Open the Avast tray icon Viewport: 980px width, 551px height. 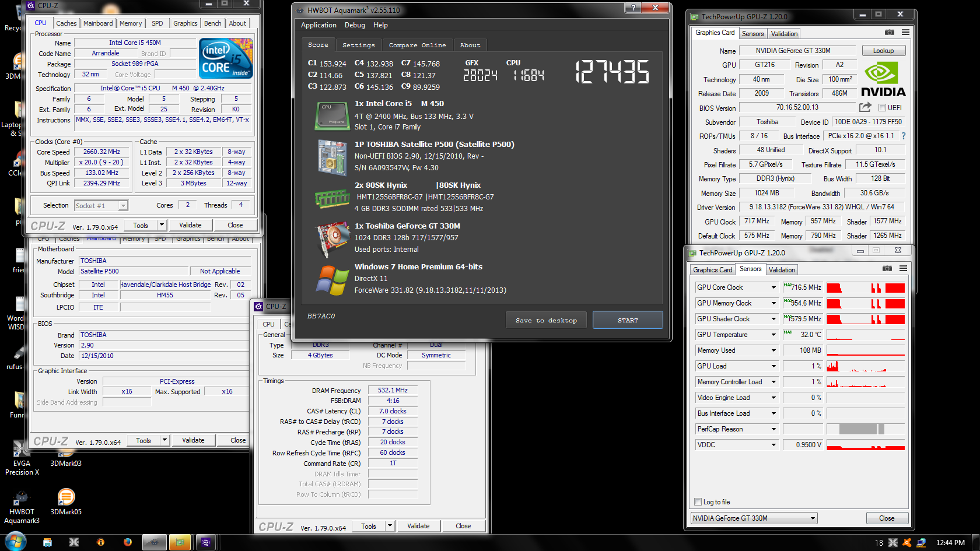907,542
